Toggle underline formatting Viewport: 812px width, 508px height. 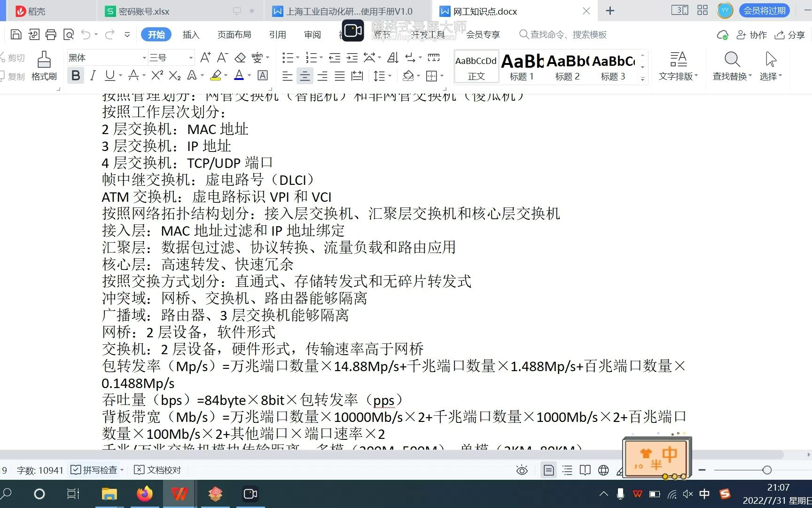click(x=109, y=75)
